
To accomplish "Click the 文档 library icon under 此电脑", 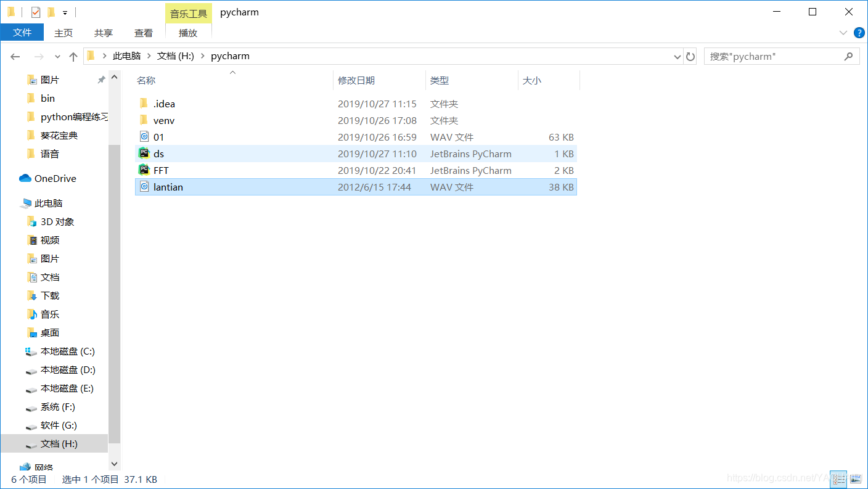I will tap(32, 277).
